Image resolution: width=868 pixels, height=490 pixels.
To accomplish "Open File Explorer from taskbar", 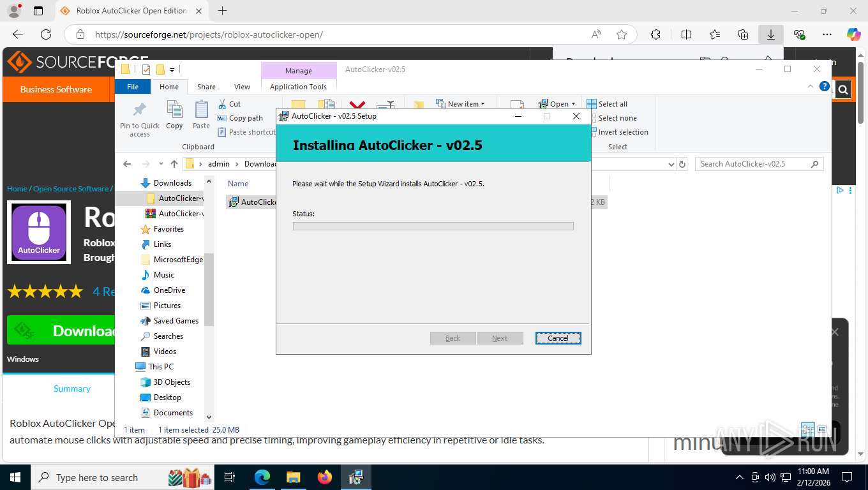I will 293,477.
